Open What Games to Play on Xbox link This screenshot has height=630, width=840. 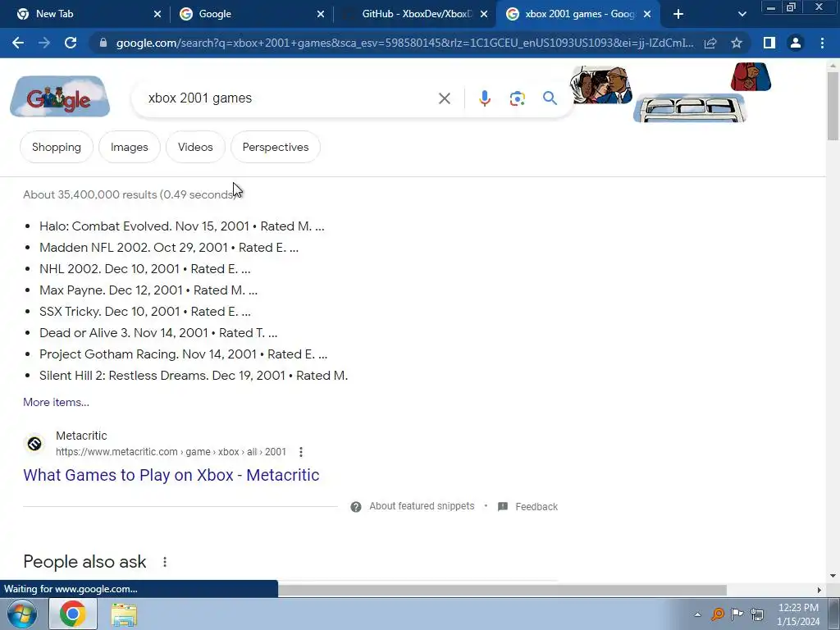click(x=171, y=475)
